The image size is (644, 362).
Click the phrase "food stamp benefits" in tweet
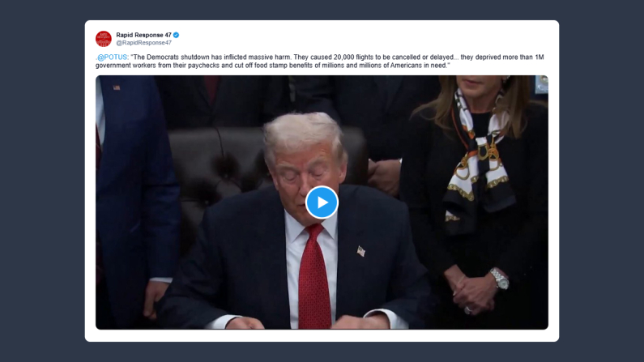(284, 66)
